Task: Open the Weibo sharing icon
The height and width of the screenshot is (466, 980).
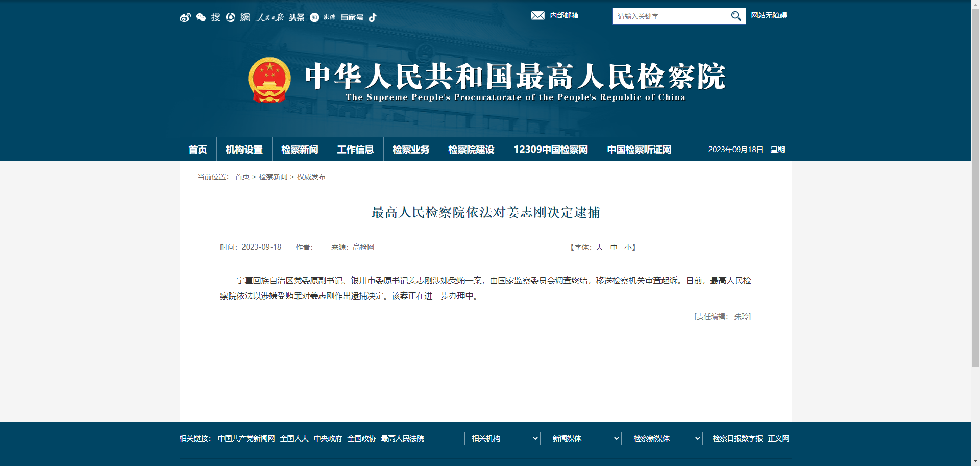Action: (185, 17)
